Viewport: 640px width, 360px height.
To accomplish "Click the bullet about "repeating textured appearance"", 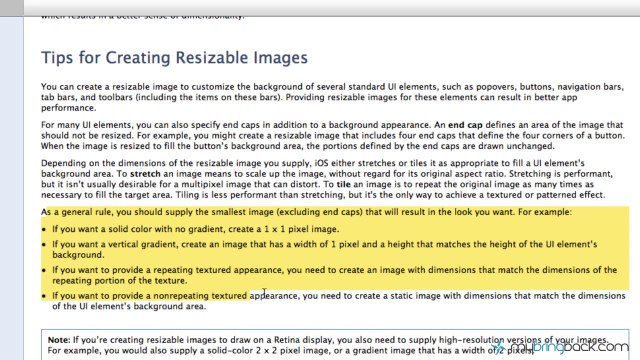I will click(334, 275).
